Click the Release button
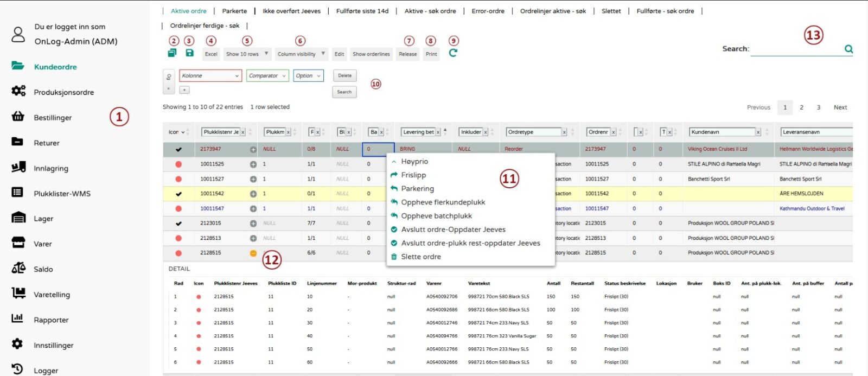Image resolution: width=868 pixels, height=376 pixels. pyautogui.click(x=407, y=54)
